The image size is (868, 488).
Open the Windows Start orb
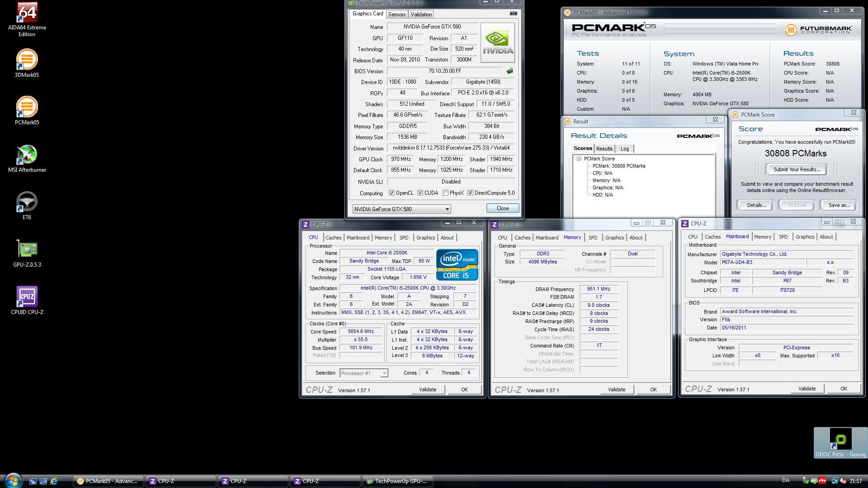pyautogui.click(x=13, y=480)
